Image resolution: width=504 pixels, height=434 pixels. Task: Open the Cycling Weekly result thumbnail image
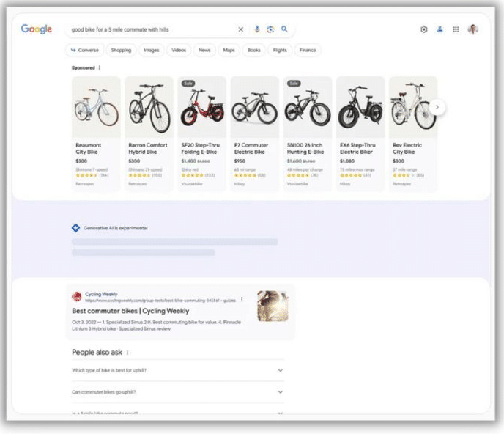(273, 306)
